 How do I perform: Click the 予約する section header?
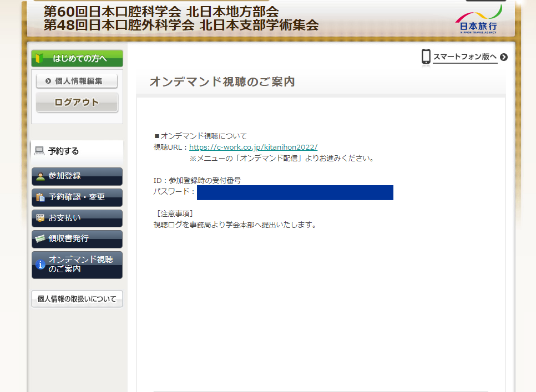[x=77, y=151]
